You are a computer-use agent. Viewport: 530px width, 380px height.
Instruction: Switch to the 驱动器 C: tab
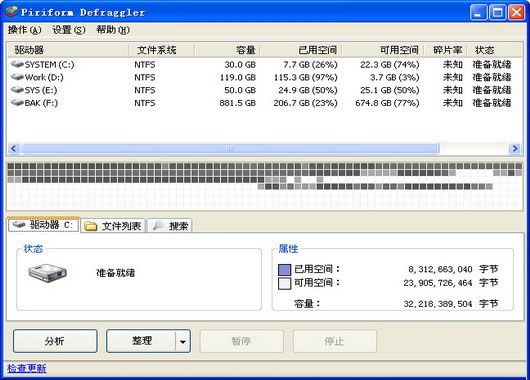(44, 225)
